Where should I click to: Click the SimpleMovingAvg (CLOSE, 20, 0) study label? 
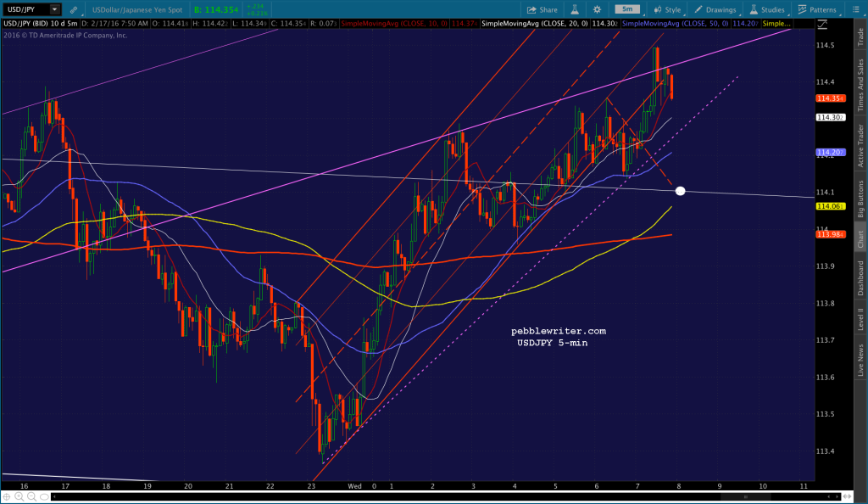click(535, 24)
